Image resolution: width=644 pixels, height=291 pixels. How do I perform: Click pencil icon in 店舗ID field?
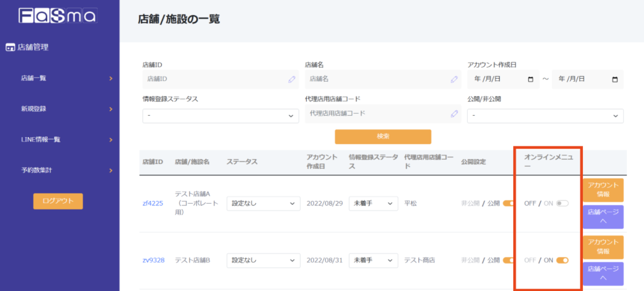click(x=291, y=79)
